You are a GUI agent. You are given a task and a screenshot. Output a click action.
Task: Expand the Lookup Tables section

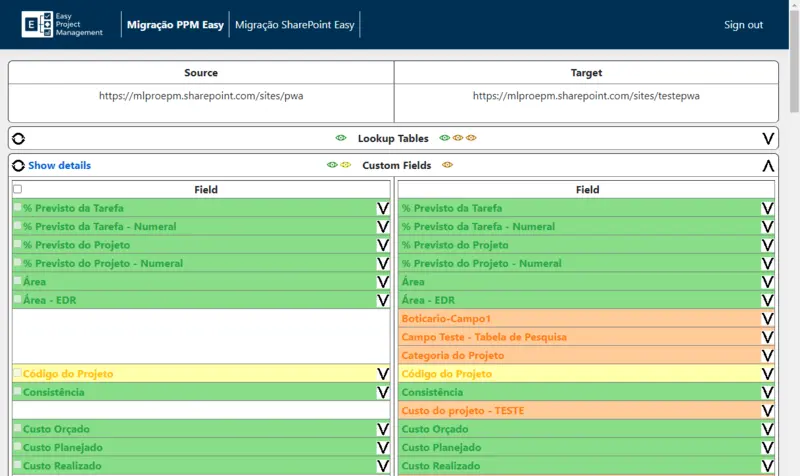pos(768,139)
